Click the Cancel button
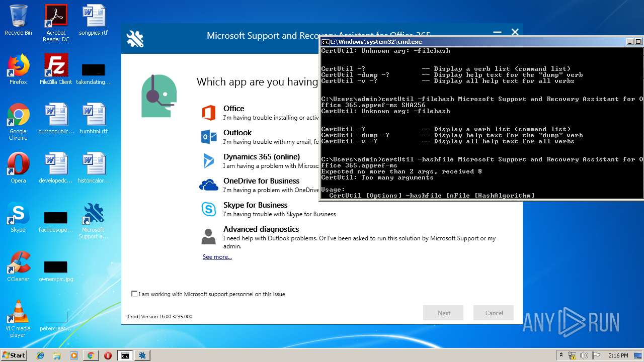The width and height of the screenshot is (644, 362). 494,313
